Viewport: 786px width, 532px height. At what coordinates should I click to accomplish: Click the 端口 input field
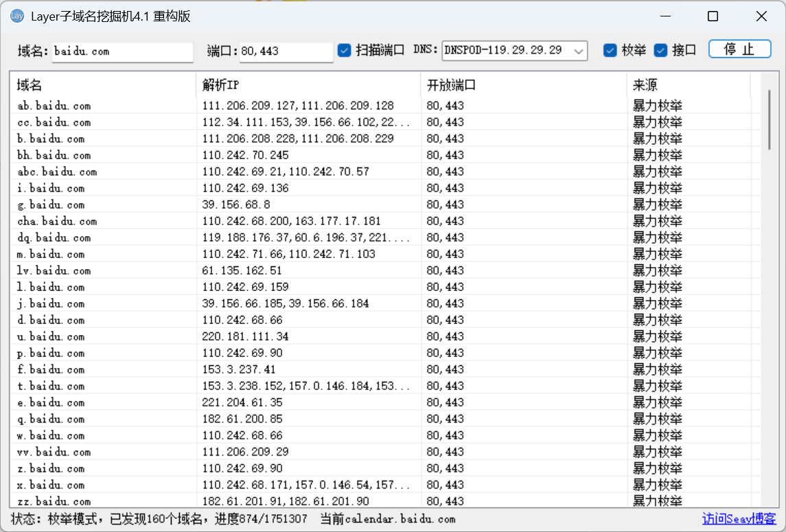pos(286,51)
